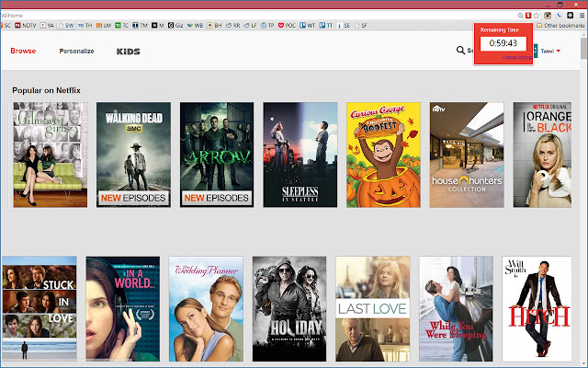Image resolution: width=588 pixels, height=368 pixels.
Task: Open the POC Pocket bookmark
Action: pos(287,26)
